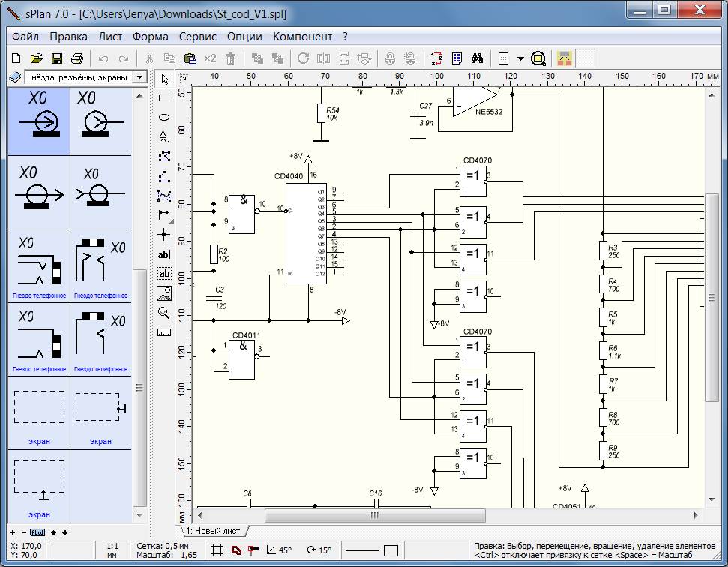Viewport: 728px width, 567px height.
Task: Create a new file with the blank page icon
Action: [16, 58]
